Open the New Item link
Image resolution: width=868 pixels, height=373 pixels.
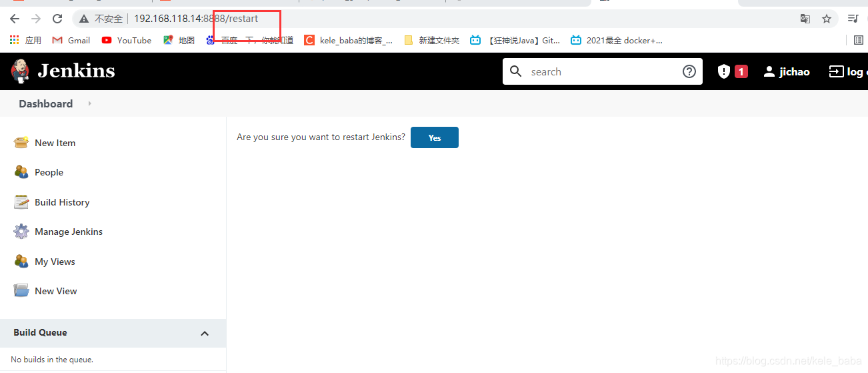coord(55,143)
